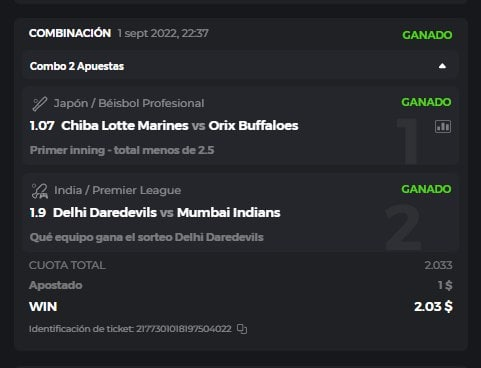Toggle the Combo 2 Apuestas header row
The image size is (481, 368).
[x=240, y=66]
